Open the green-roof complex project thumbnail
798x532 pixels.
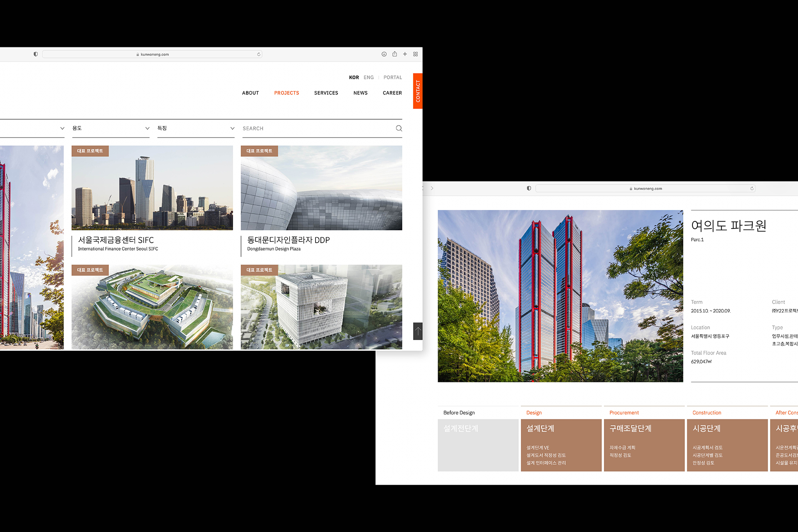(x=152, y=307)
